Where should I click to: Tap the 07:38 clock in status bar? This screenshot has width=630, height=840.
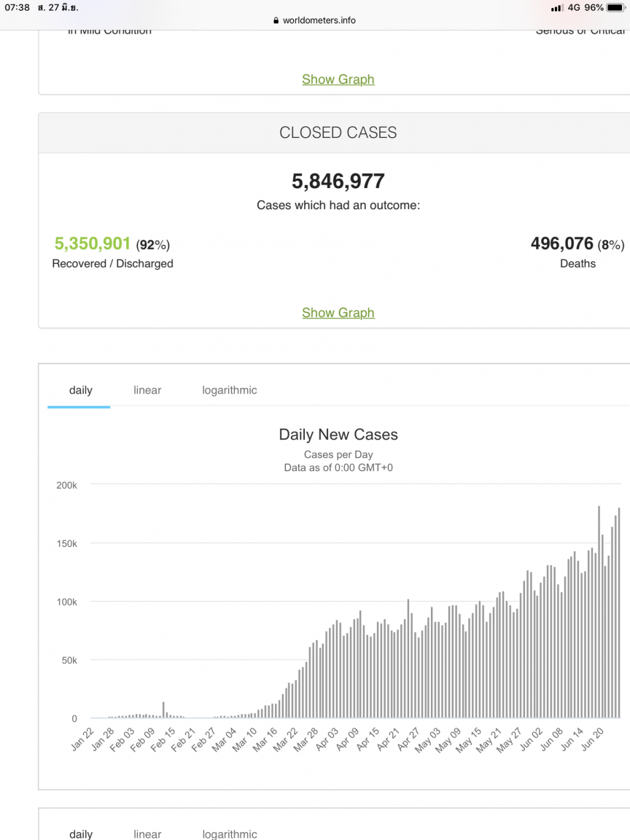tap(17, 7)
